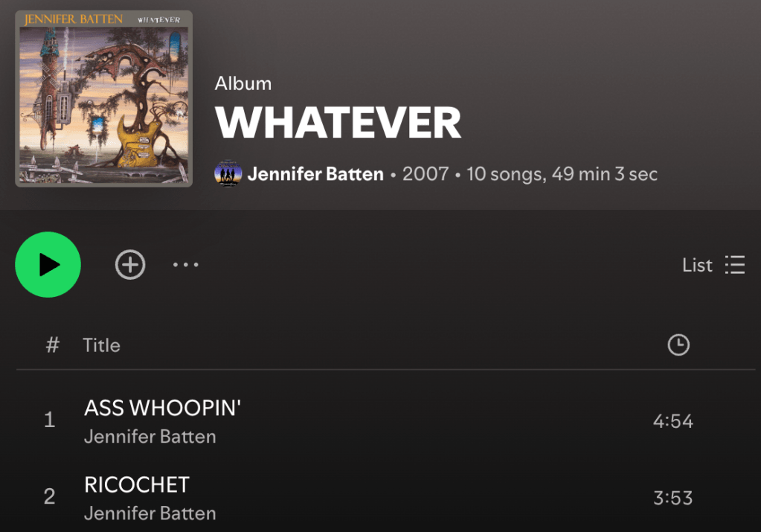Click the 3:53 duration of RICOCHET

(673, 498)
